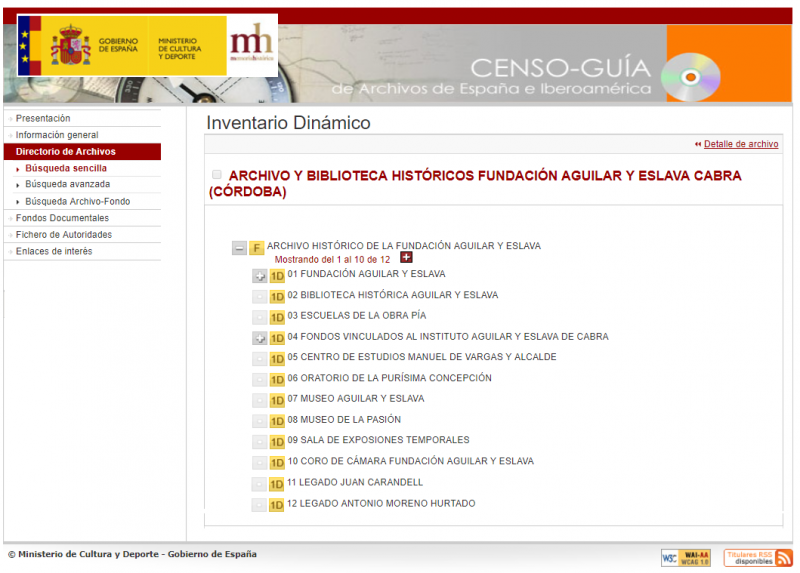The height and width of the screenshot is (573, 800).
Task: Open Búsqueda avanzada in sidebar
Action: pyautogui.click(x=67, y=185)
